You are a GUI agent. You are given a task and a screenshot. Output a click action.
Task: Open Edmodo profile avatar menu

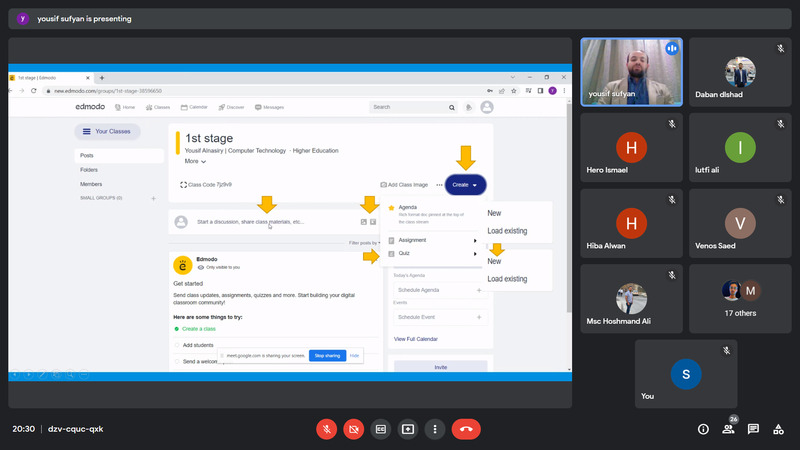pos(487,107)
